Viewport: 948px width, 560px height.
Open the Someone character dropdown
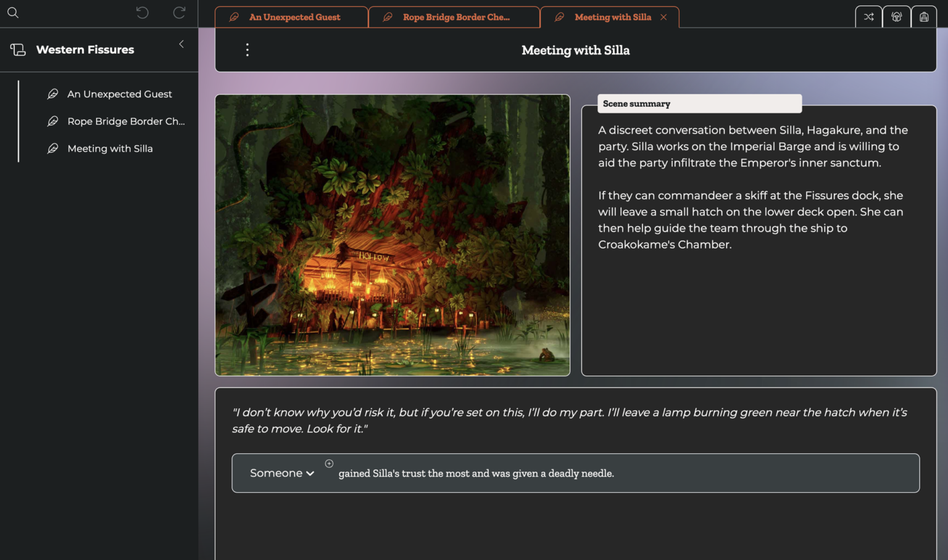tap(282, 473)
